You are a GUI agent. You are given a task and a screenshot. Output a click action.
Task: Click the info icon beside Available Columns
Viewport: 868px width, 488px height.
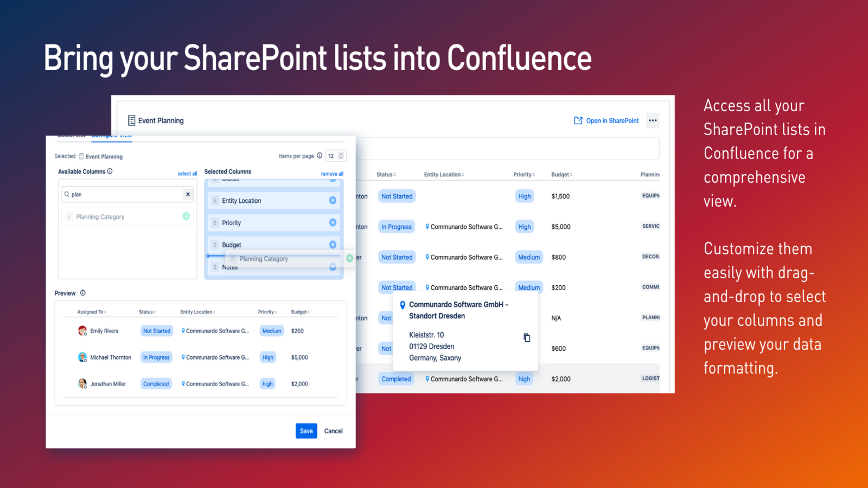tap(110, 171)
